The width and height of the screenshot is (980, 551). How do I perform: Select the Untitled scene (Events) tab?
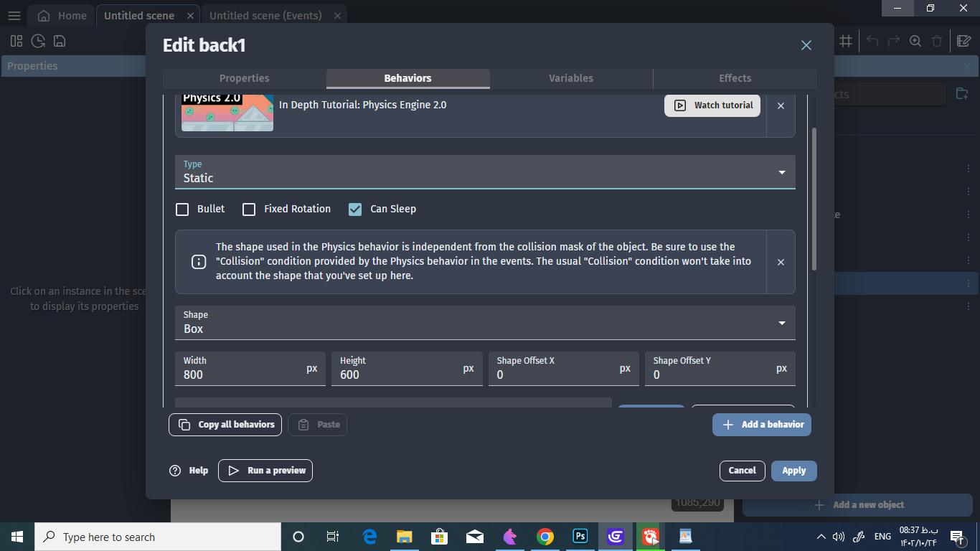pos(265,16)
